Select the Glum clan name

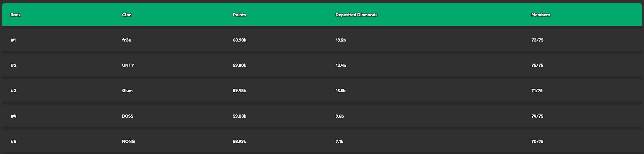(127, 91)
